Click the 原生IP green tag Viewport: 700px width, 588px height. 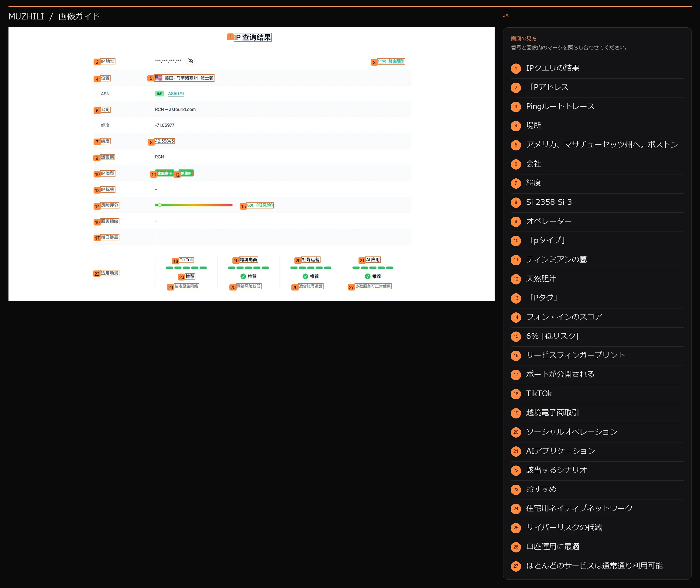(186, 173)
